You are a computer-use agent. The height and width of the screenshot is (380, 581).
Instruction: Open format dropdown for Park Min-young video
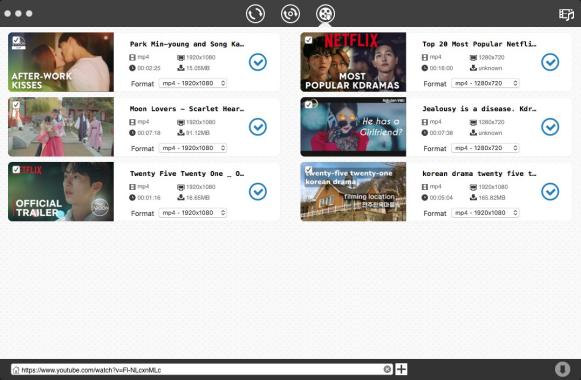(193, 83)
